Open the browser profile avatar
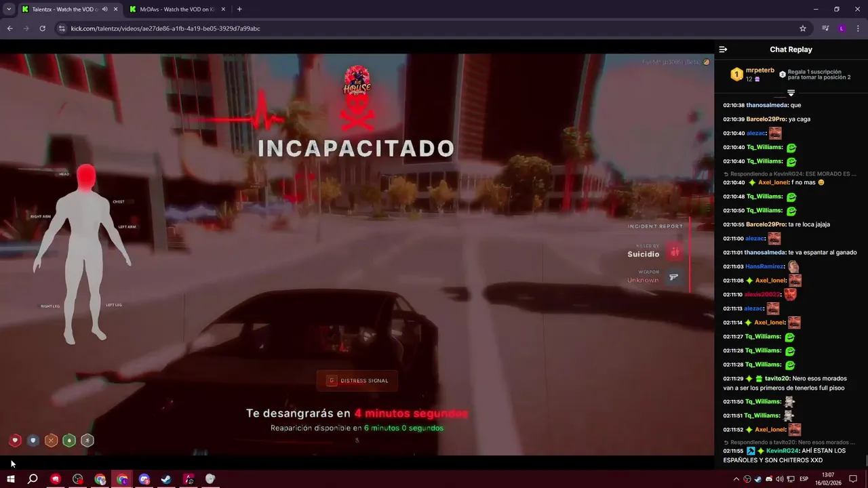Screen dimensions: 868x488 (842, 28)
